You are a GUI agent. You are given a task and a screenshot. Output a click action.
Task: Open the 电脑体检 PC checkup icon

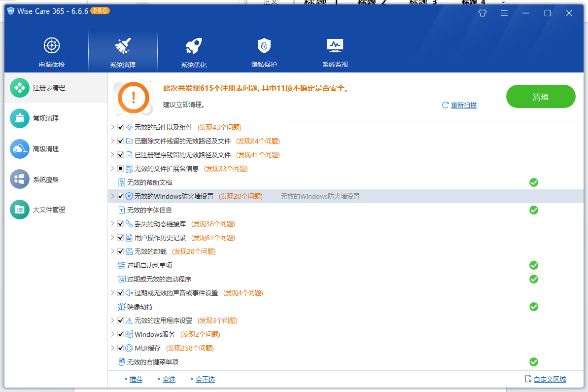[x=52, y=46]
